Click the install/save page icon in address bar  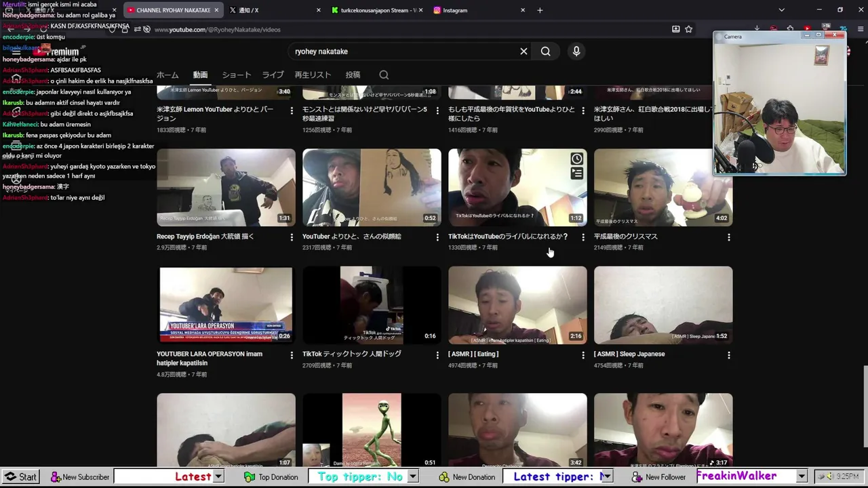point(675,29)
